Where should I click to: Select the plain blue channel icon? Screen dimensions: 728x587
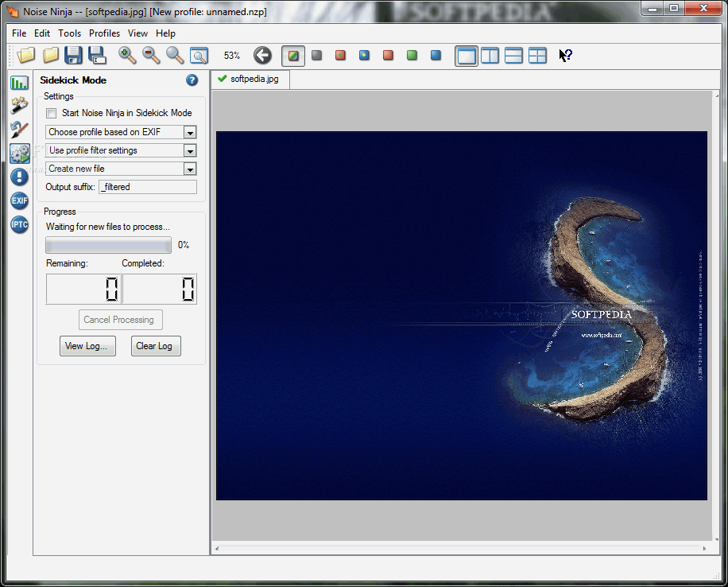pyautogui.click(x=436, y=56)
